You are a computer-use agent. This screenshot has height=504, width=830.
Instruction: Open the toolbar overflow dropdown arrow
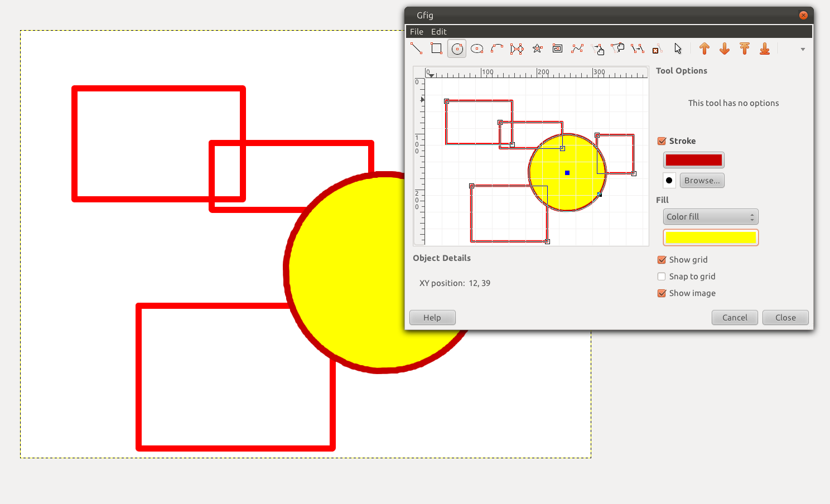click(x=802, y=49)
